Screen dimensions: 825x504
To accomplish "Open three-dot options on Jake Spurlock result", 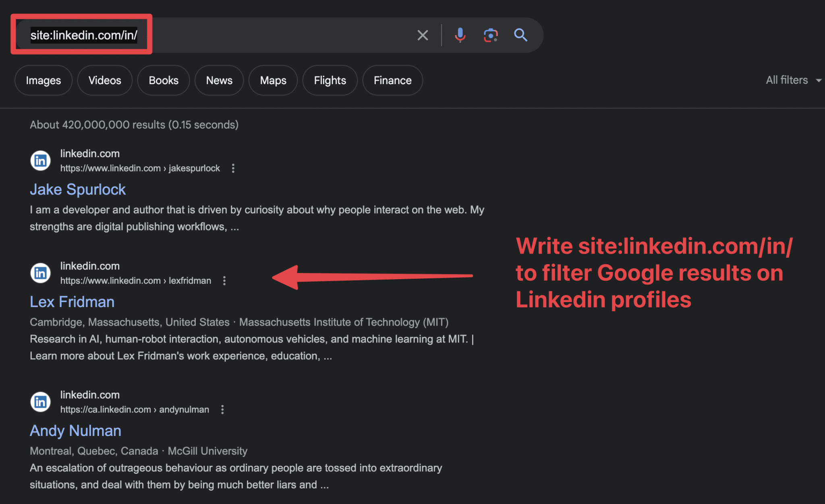I will [x=233, y=168].
